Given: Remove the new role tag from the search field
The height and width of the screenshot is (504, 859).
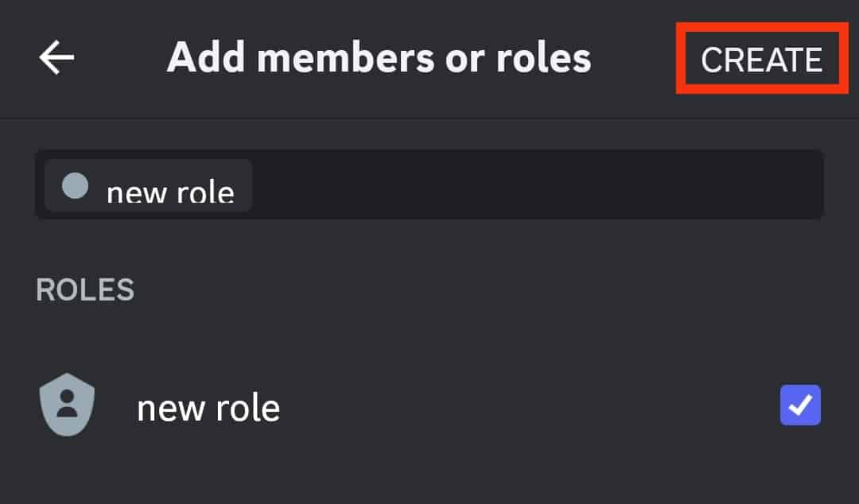Looking at the screenshot, I should click(x=148, y=186).
